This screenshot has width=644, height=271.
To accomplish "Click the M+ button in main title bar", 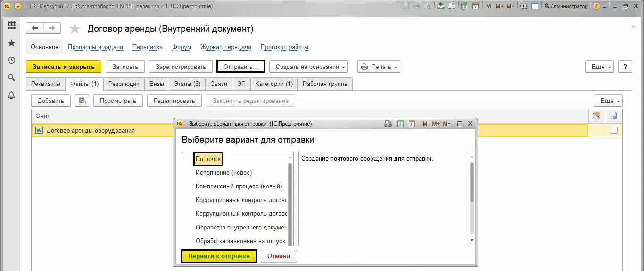I will point(499,6).
